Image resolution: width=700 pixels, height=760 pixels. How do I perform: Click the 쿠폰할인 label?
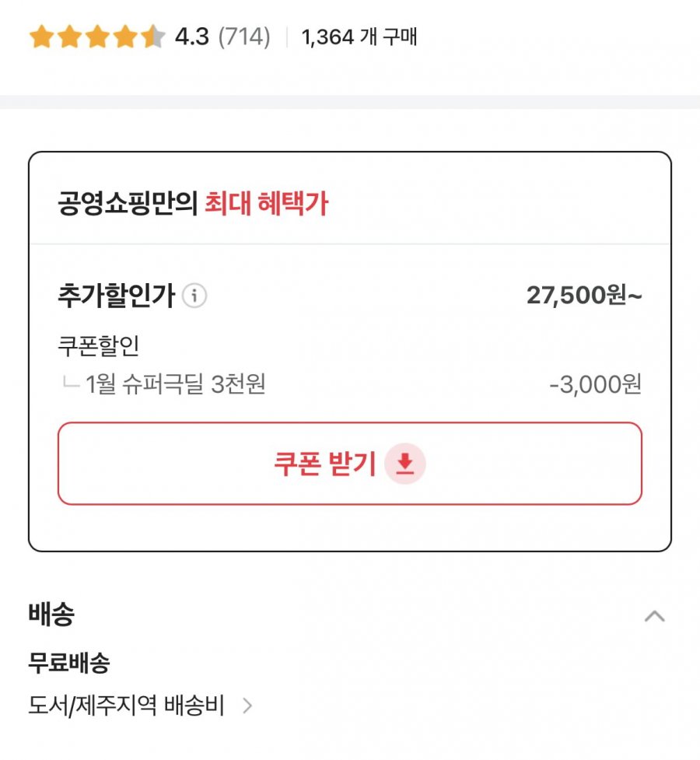point(99,345)
